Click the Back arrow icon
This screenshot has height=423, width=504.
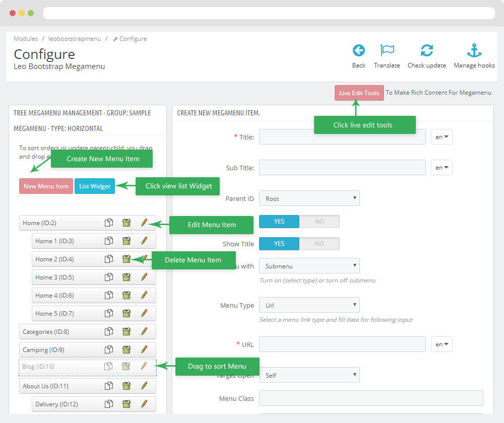point(358,50)
